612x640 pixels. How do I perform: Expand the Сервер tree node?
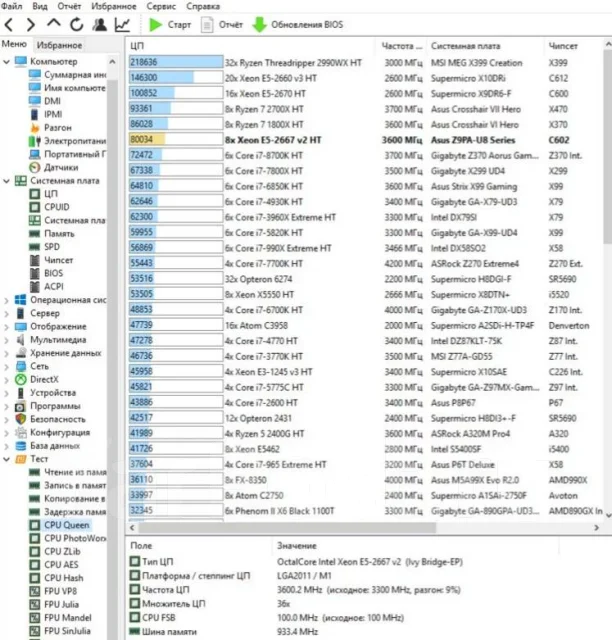[6, 313]
